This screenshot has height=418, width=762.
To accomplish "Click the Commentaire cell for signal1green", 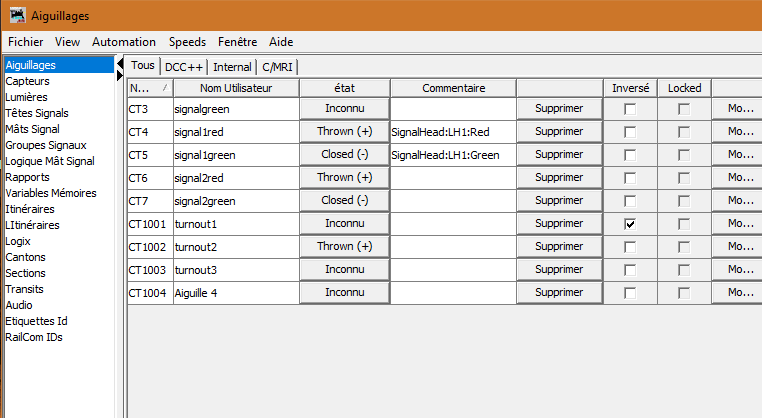I will (452, 155).
